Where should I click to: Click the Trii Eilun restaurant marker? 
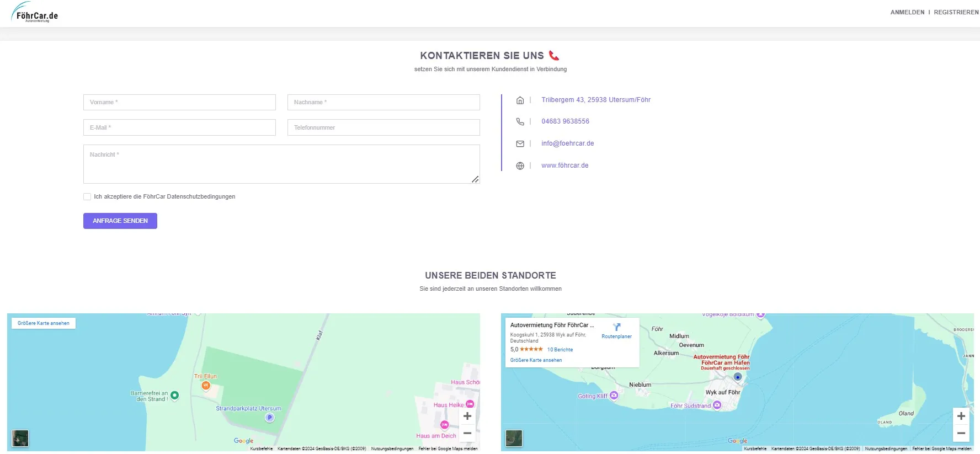click(206, 386)
